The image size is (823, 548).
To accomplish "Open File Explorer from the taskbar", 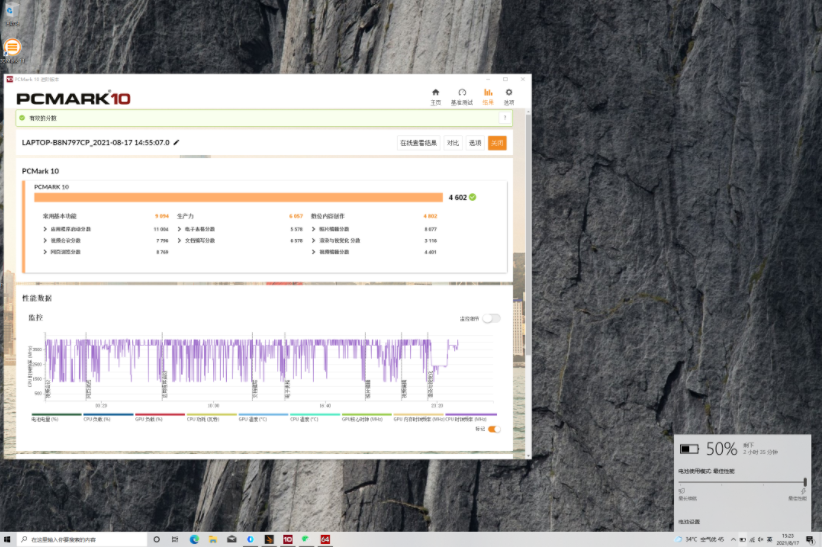I will click(213, 540).
